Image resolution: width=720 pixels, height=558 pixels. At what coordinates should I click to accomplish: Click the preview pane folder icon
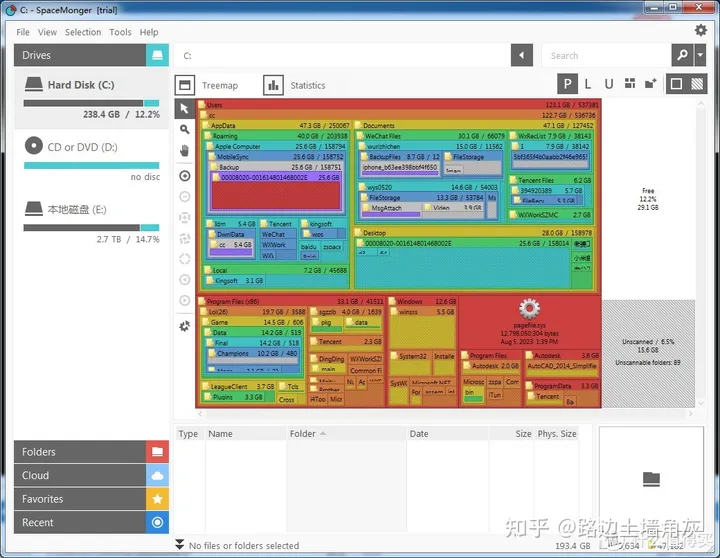pos(651,479)
